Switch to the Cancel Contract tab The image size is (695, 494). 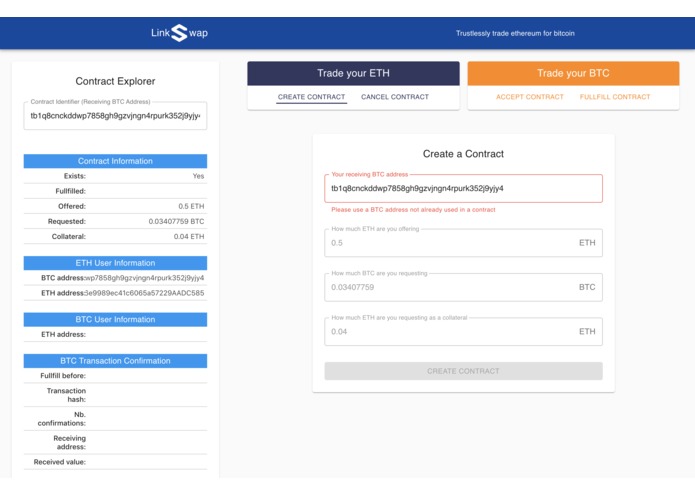(394, 97)
